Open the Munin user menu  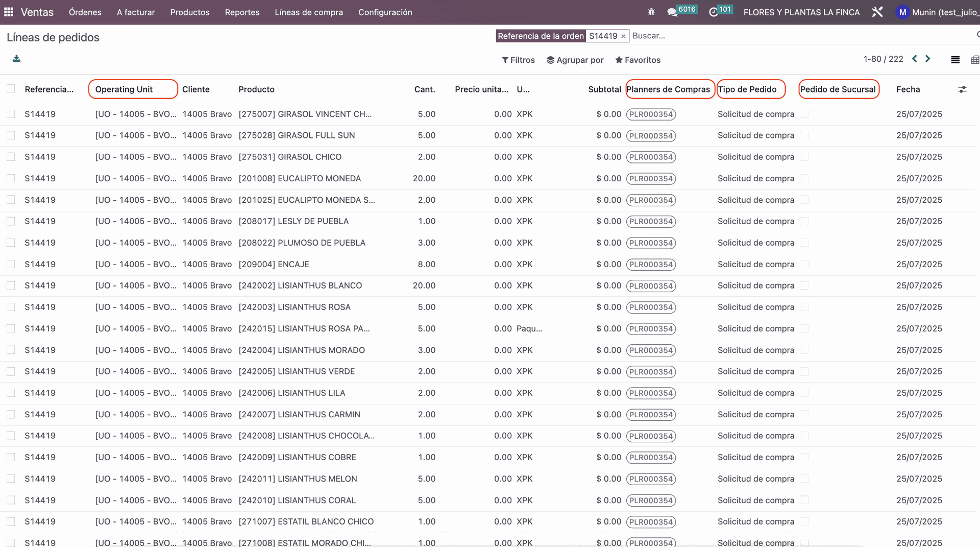coord(938,12)
